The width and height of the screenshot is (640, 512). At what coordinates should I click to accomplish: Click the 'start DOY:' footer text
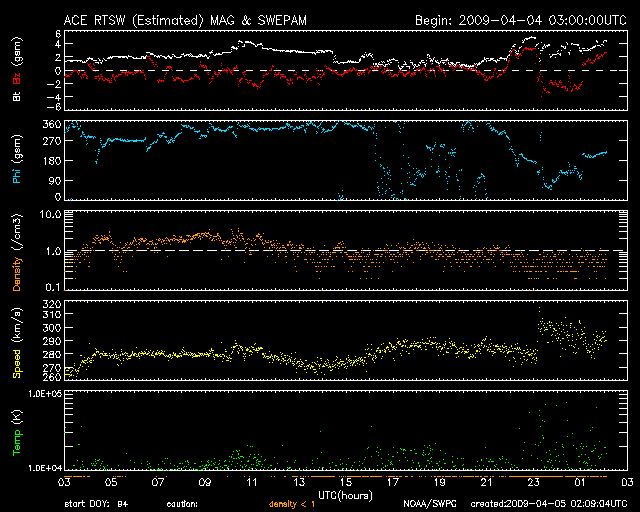[x=87, y=504]
